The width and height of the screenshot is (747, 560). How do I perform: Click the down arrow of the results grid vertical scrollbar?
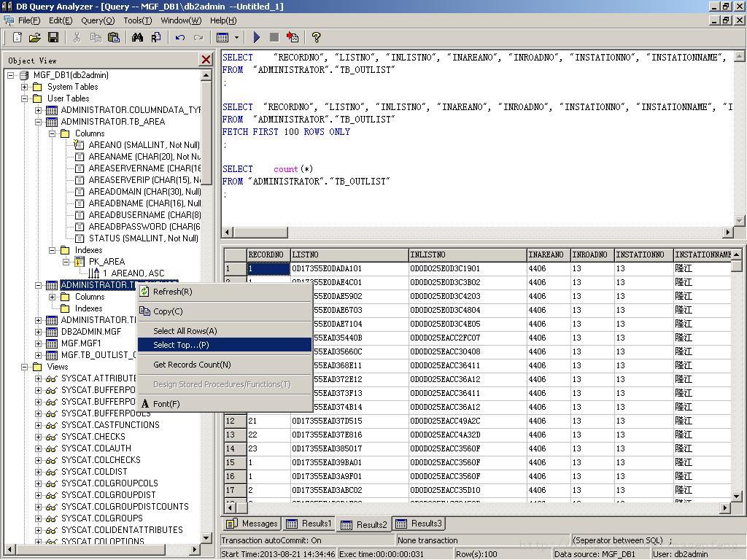click(737, 496)
